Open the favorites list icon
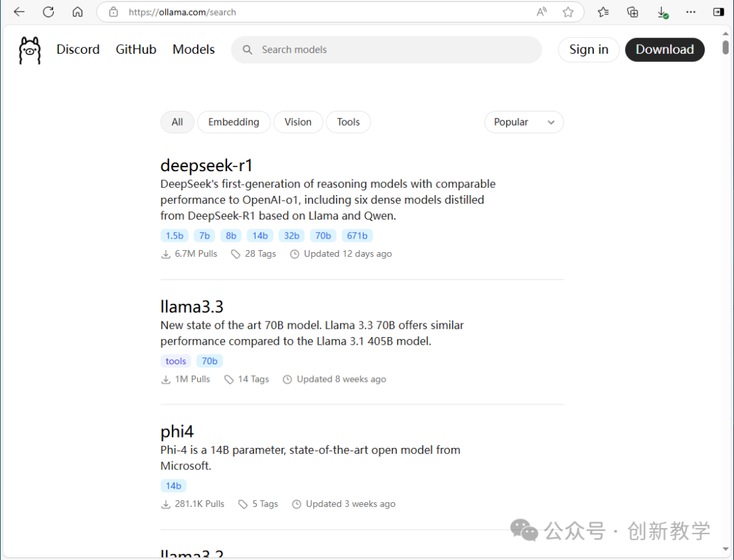The width and height of the screenshot is (734, 560). tap(603, 12)
